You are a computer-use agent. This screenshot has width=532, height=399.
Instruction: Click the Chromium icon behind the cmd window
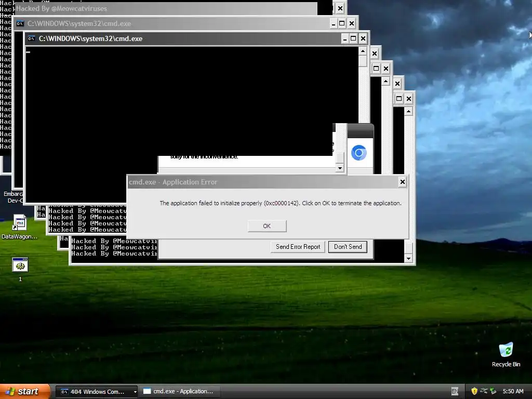tap(359, 153)
